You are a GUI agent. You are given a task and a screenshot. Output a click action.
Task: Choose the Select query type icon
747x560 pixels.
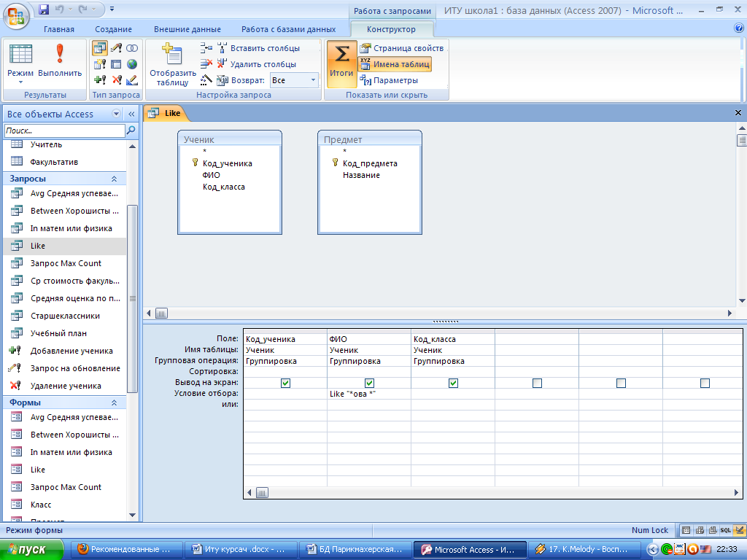coord(99,48)
